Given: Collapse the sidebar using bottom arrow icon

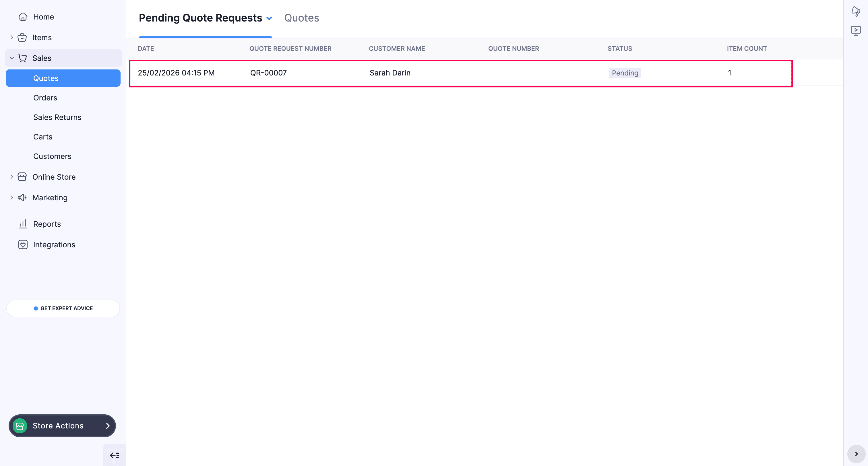Looking at the screenshot, I should click(114, 455).
